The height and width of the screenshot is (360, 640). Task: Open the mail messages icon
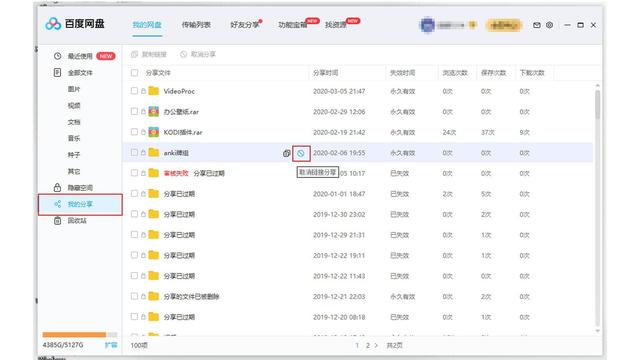point(537,25)
